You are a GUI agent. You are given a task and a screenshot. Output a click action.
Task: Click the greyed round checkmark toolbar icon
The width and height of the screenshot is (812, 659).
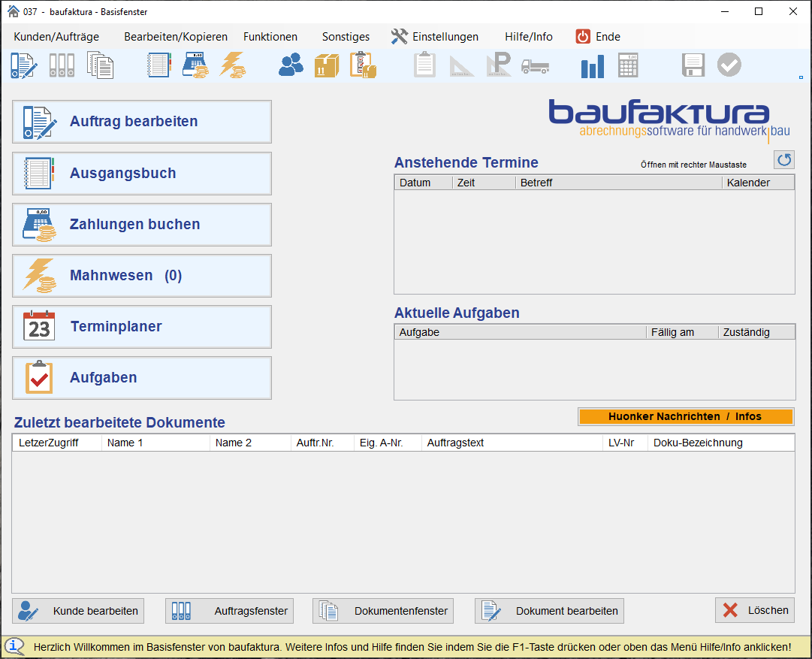[729, 65]
